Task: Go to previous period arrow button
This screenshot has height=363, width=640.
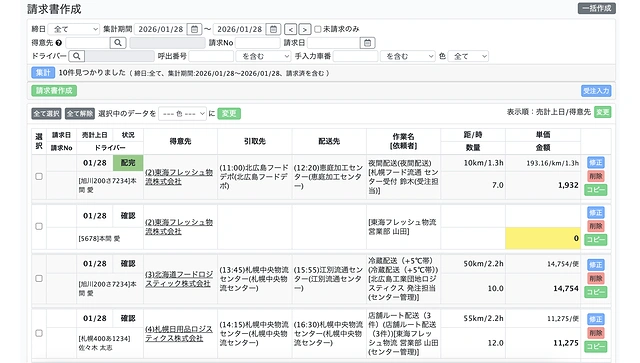Action: 290,29
